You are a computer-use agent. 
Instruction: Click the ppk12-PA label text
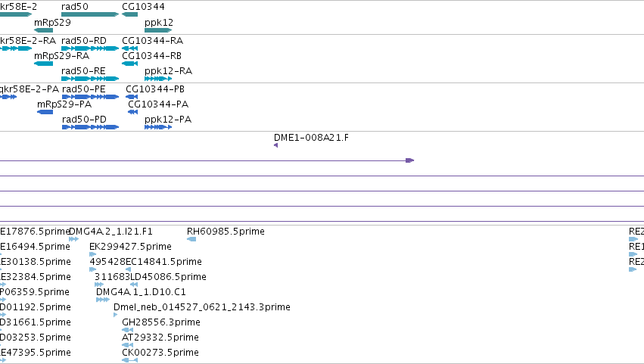[168, 120]
